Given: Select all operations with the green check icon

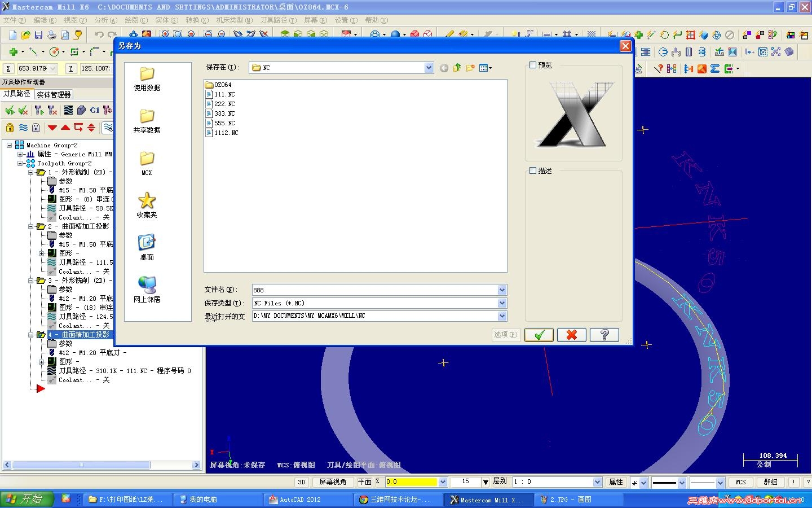Looking at the screenshot, I should (x=10, y=110).
